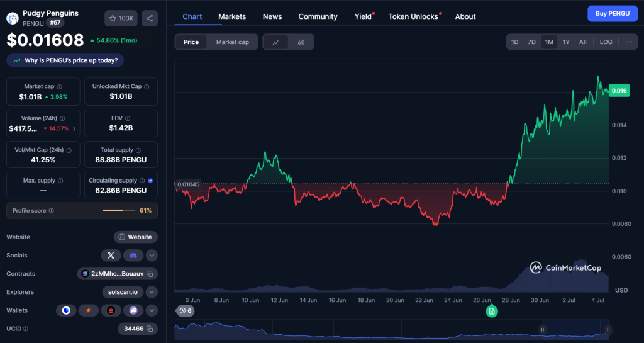
Task: Expand explorers dropdown next to solscan.io
Action: click(x=152, y=292)
